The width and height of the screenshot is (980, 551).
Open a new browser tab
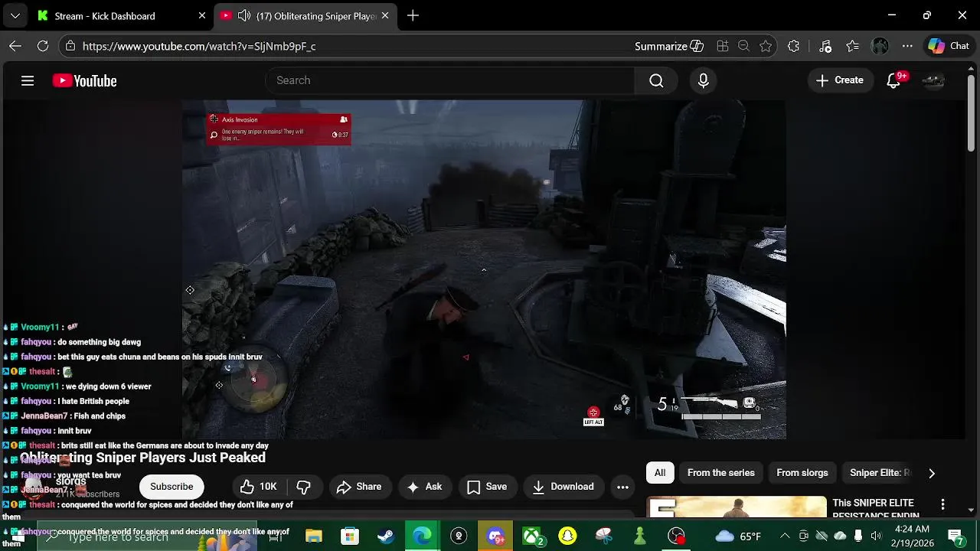[x=413, y=15]
